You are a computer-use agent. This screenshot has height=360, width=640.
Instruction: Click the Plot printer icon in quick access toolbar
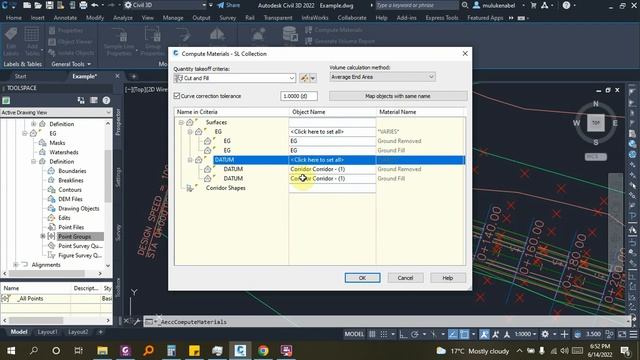(83, 5)
